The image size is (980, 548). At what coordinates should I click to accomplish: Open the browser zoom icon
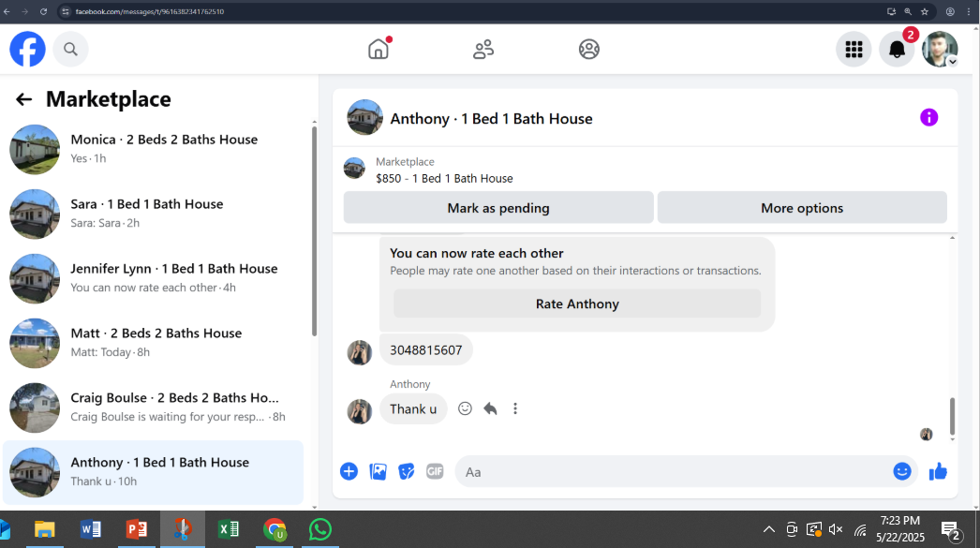point(908,11)
